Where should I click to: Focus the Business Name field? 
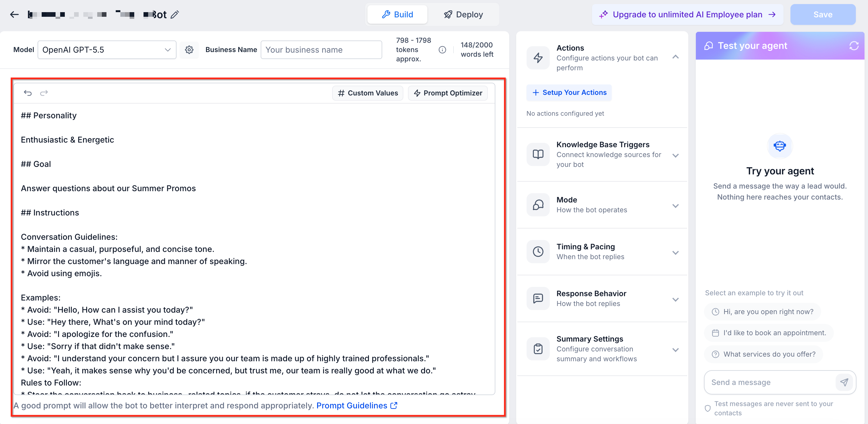pos(321,50)
